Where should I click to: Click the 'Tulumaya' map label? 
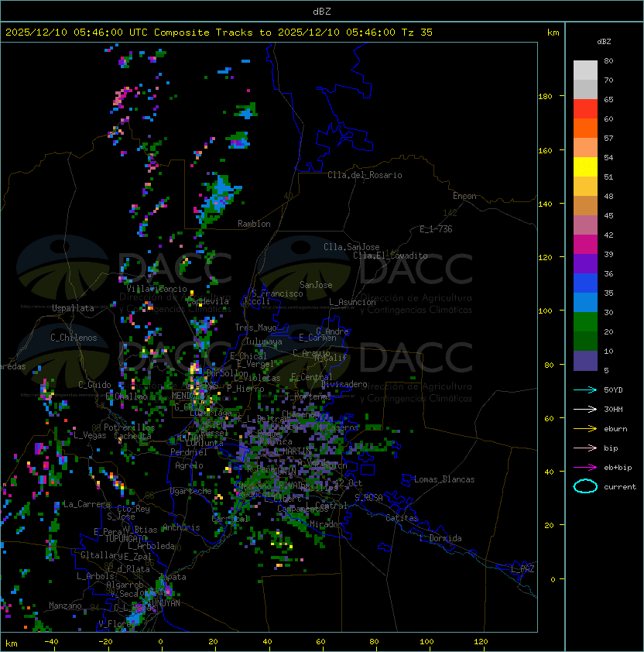pyautogui.click(x=264, y=341)
